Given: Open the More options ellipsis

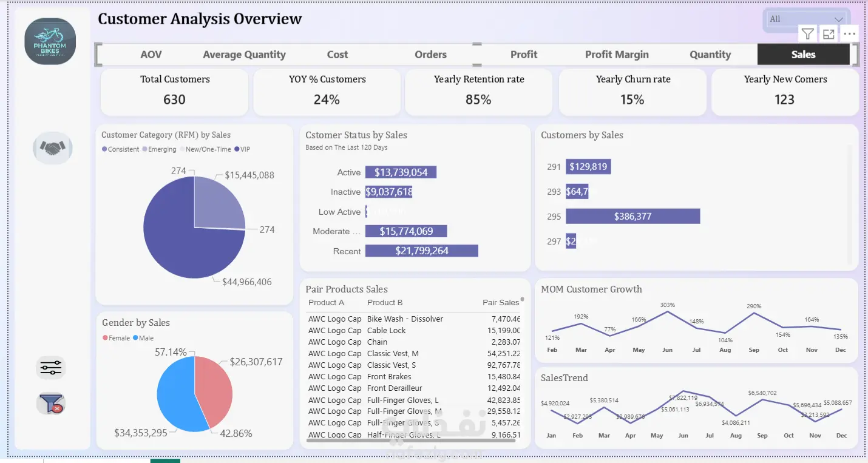Looking at the screenshot, I should [x=850, y=34].
